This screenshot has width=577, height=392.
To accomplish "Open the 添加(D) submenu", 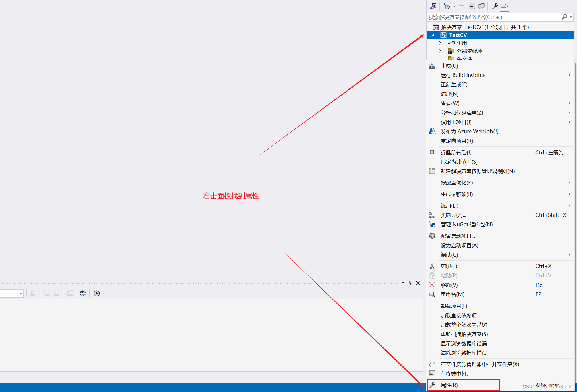I will [500, 206].
